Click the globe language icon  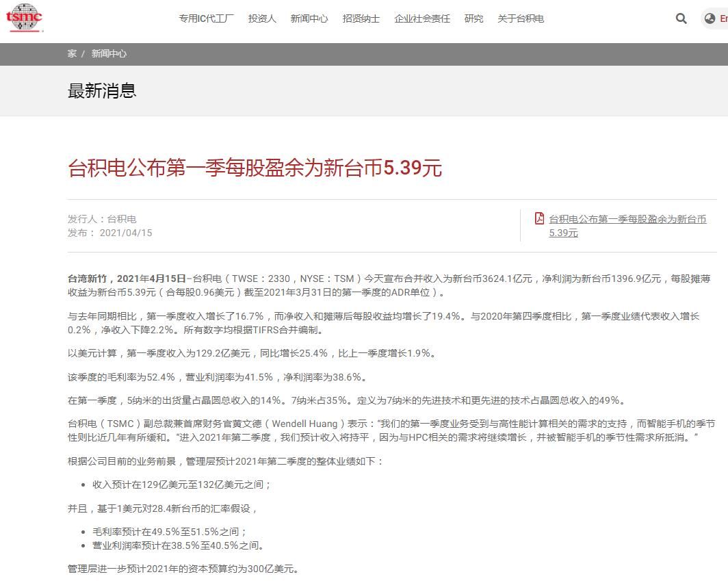coord(710,18)
